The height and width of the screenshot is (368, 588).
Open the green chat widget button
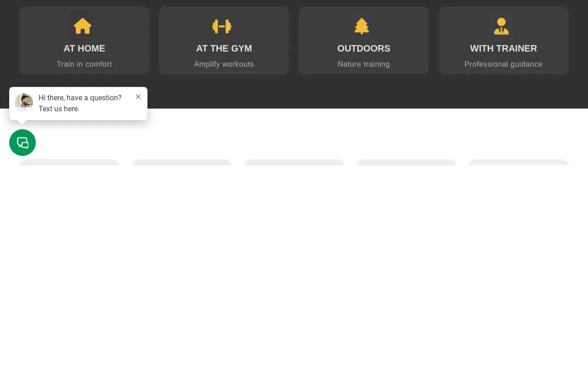(x=23, y=143)
